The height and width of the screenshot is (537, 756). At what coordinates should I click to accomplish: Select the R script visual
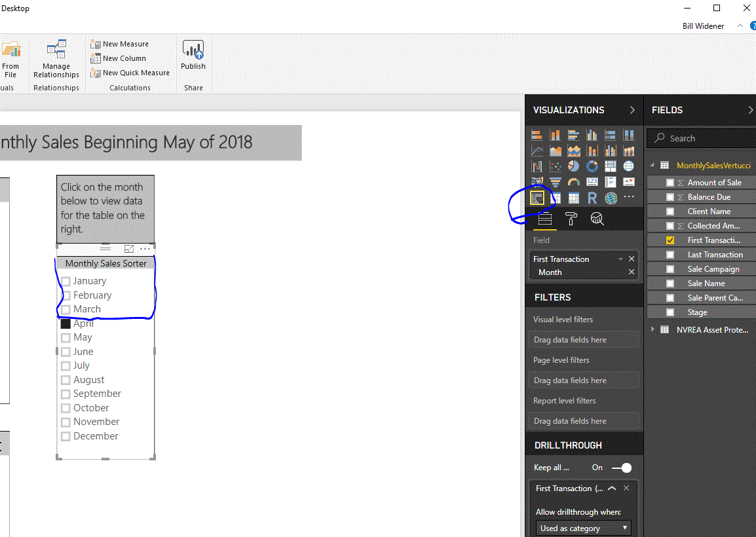click(592, 198)
